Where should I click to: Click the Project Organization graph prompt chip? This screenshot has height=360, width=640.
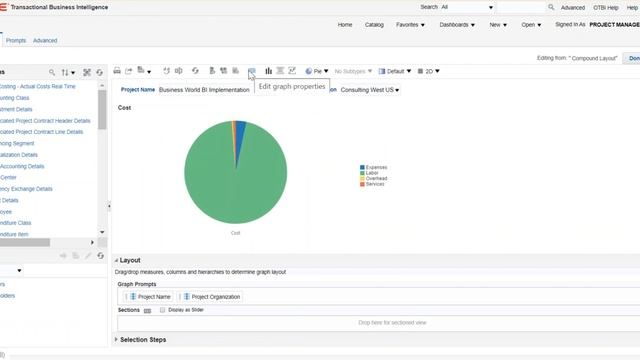point(210,297)
